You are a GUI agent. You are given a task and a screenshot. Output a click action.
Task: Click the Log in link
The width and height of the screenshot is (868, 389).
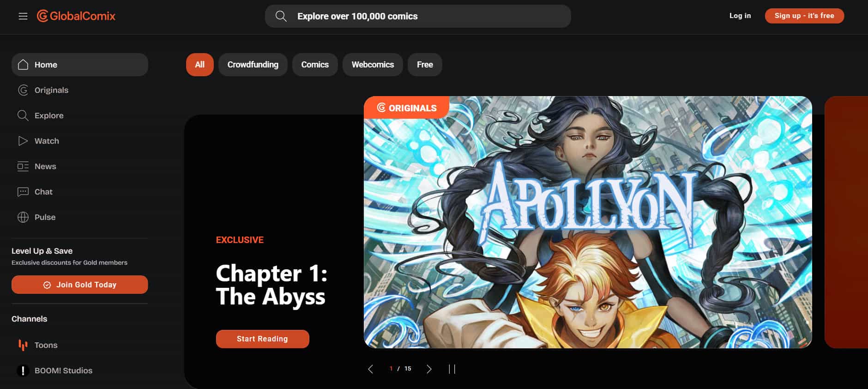pos(740,16)
